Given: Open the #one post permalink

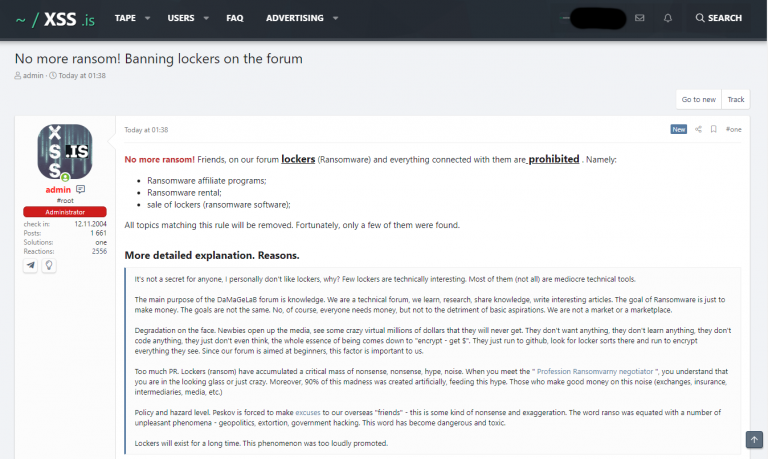Looking at the screenshot, I should tap(733, 129).
